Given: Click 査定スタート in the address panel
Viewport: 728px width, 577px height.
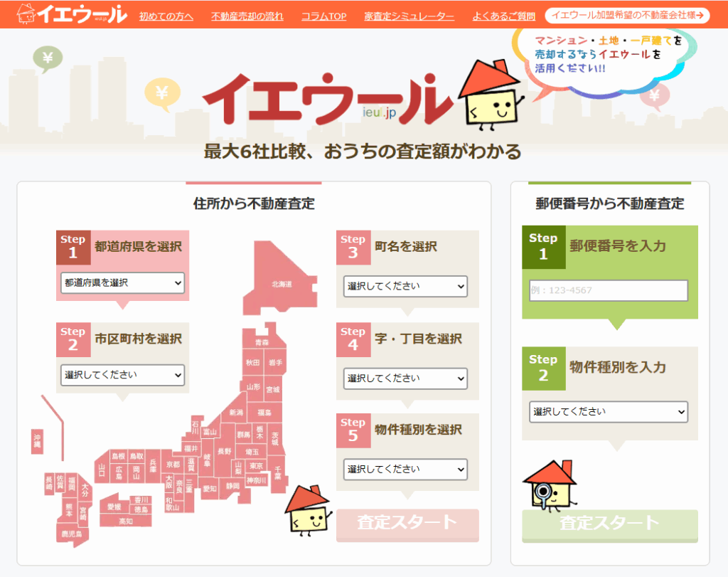Looking at the screenshot, I should coord(407,524).
